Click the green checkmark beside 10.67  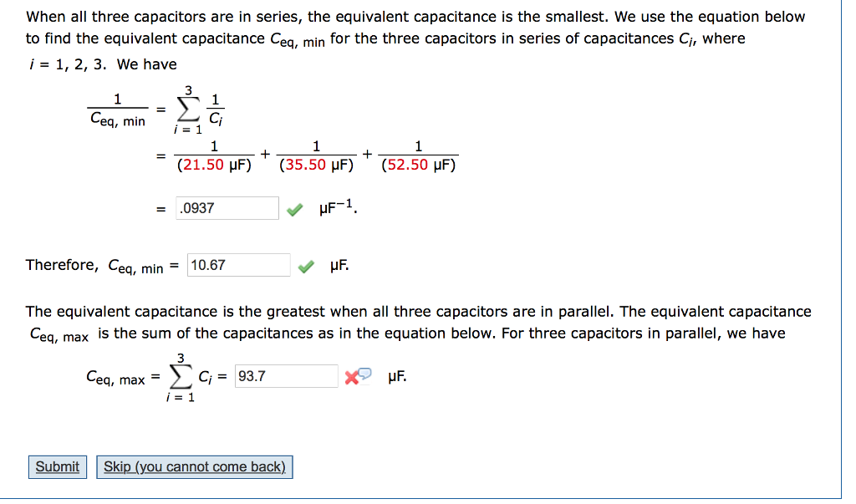tap(306, 266)
